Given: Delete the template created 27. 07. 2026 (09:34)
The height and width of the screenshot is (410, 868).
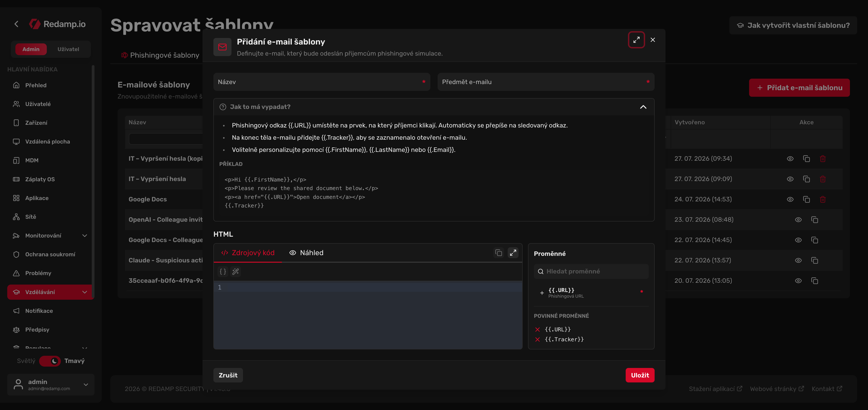Looking at the screenshot, I should coord(823,159).
